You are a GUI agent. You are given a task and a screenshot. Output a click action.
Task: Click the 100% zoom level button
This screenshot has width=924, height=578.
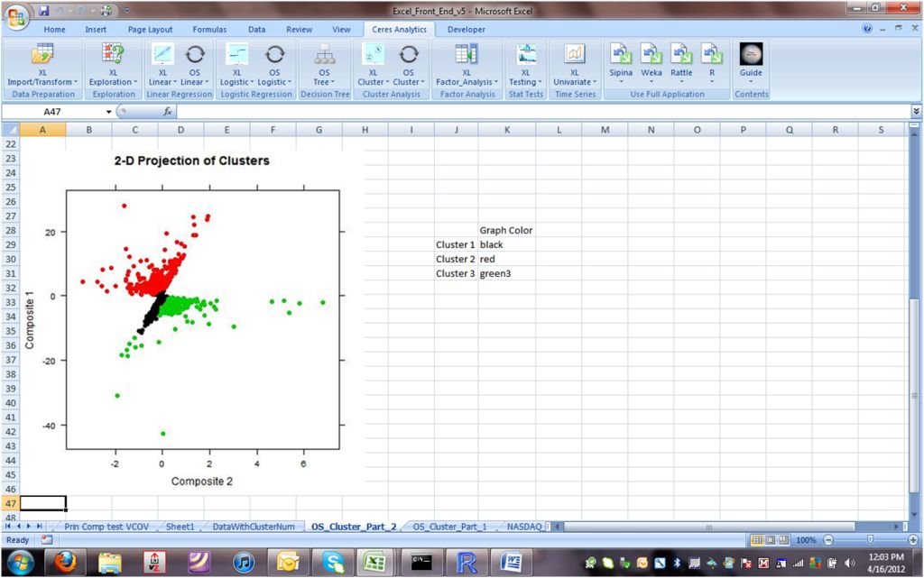click(806, 540)
